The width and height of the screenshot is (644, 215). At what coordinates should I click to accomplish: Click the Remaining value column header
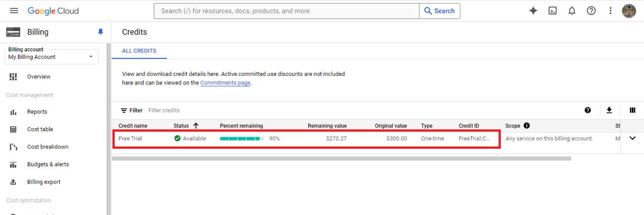pos(328,126)
